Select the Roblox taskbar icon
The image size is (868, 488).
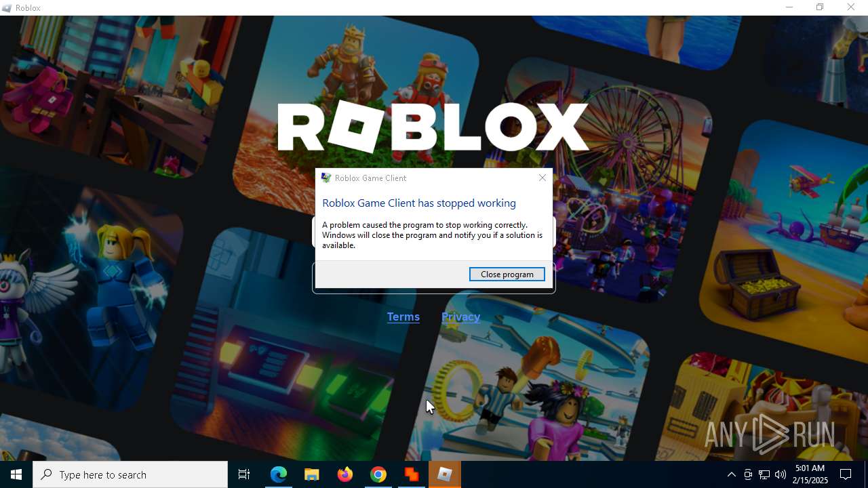[x=445, y=474]
